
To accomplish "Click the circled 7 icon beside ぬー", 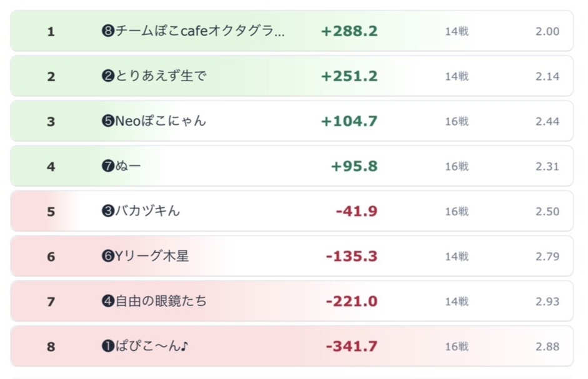I will [107, 166].
